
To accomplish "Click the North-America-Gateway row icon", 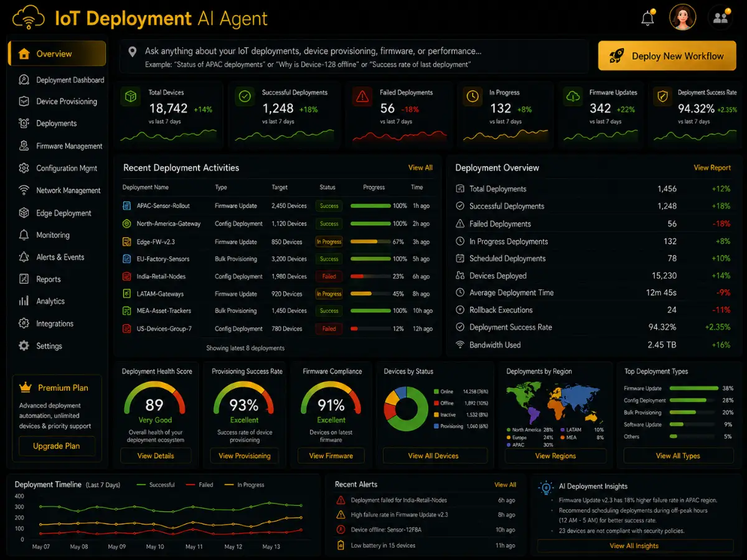I will 126,223.
